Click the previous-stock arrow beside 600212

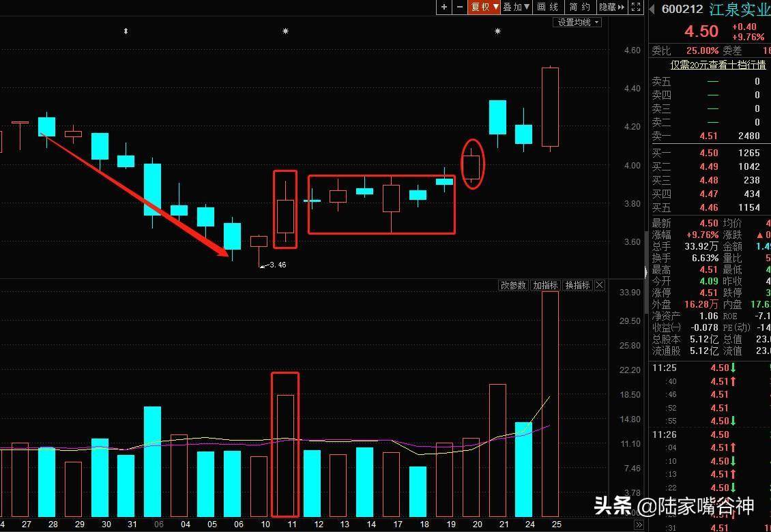[652, 9]
